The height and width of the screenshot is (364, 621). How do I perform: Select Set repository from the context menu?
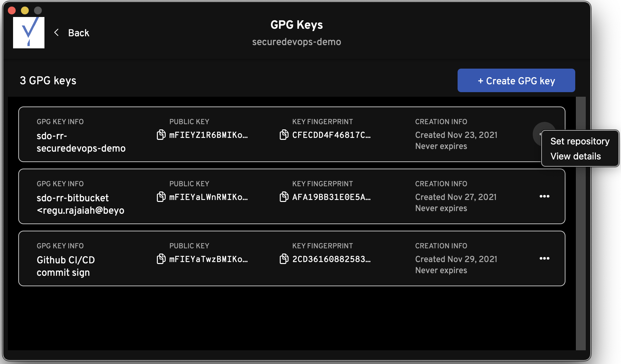[x=580, y=141]
